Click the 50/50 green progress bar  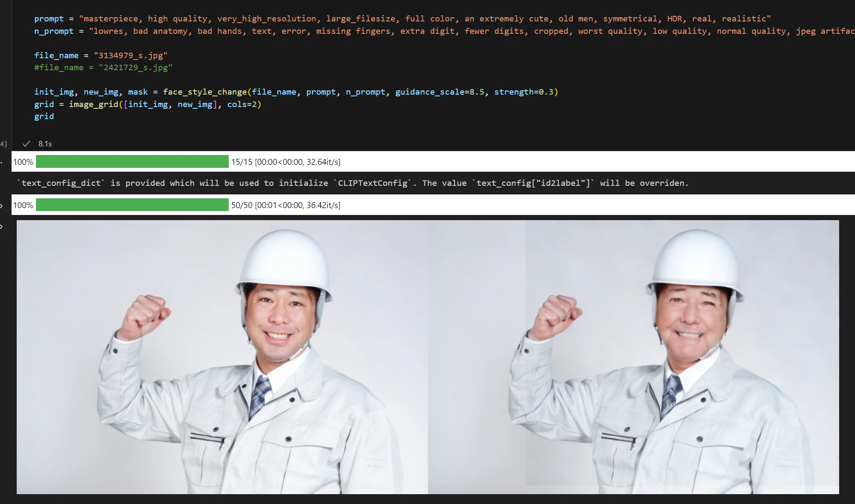pyautogui.click(x=132, y=205)
